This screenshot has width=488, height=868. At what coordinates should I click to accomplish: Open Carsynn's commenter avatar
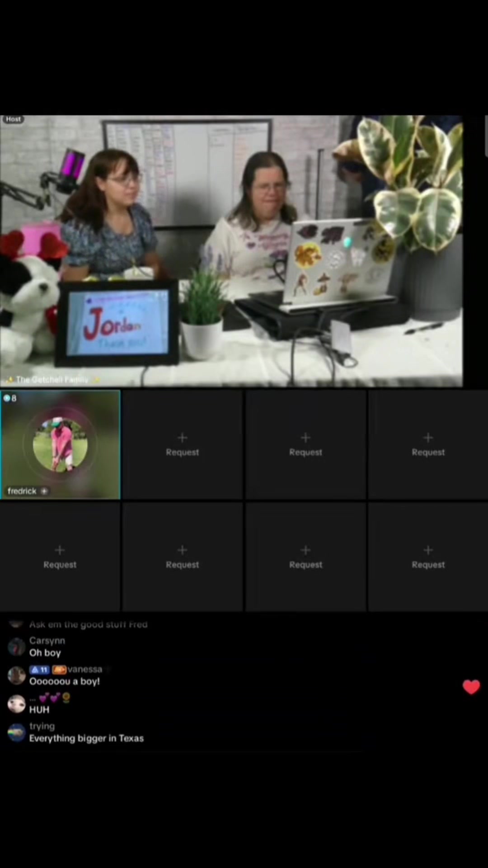[x=17, y=647]
